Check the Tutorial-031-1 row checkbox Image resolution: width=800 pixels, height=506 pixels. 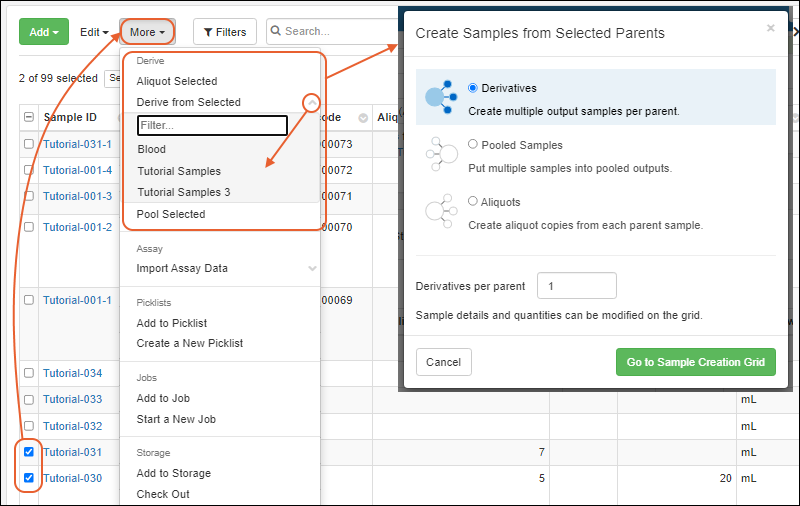pos(29,144)
